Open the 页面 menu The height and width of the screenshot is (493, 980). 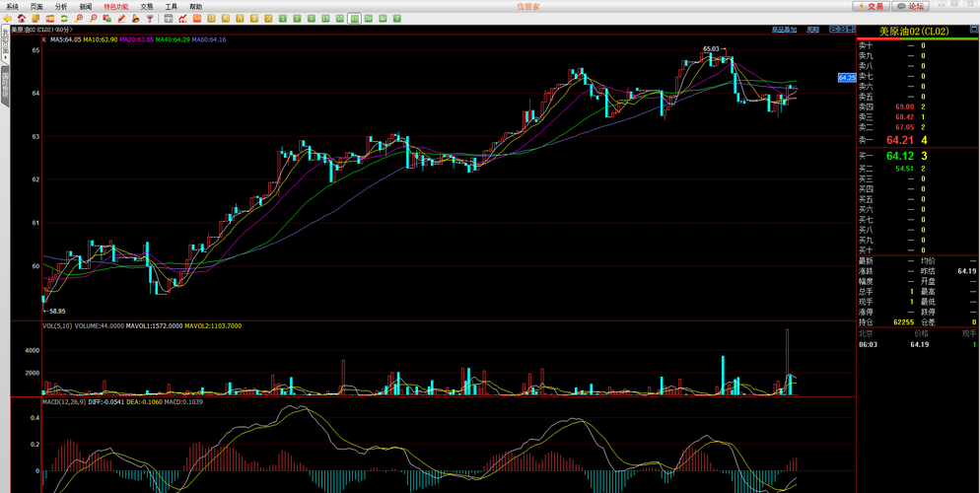[36, 6]
